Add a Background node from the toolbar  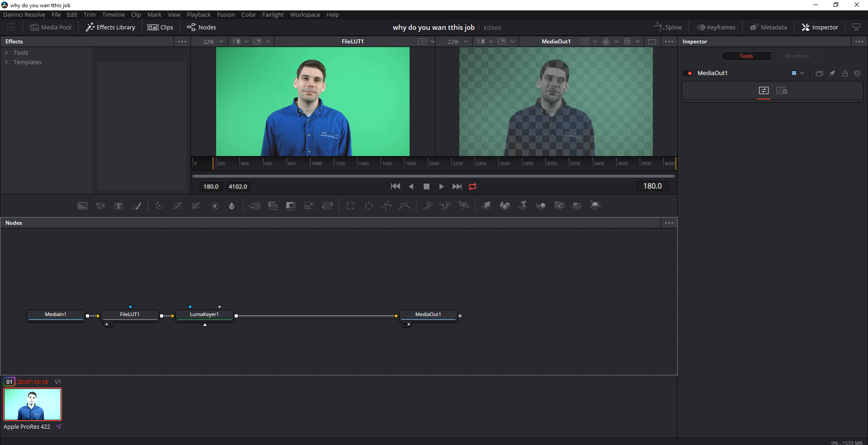point(82,206)
